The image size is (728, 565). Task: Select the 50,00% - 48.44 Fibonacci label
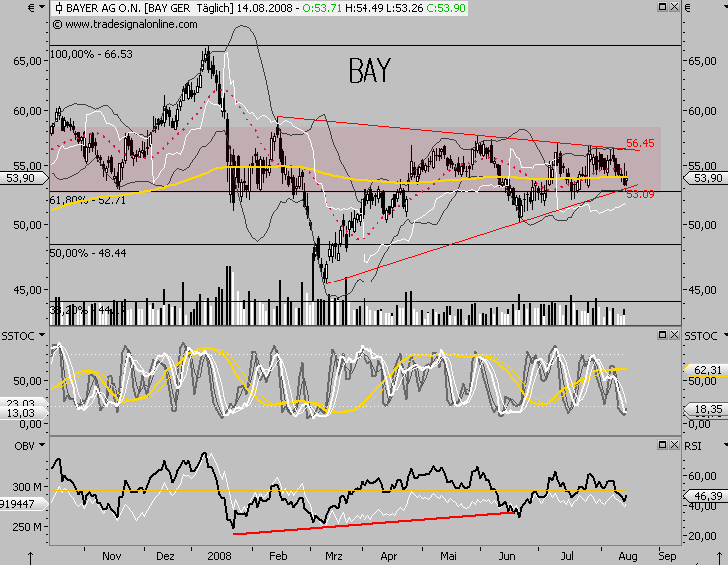[88, 253]
